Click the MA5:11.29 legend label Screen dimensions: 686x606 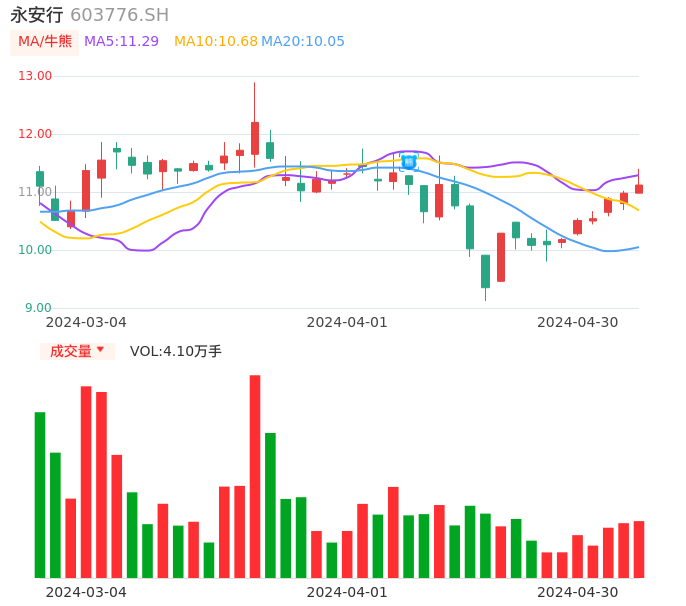[x=121, y=42]
